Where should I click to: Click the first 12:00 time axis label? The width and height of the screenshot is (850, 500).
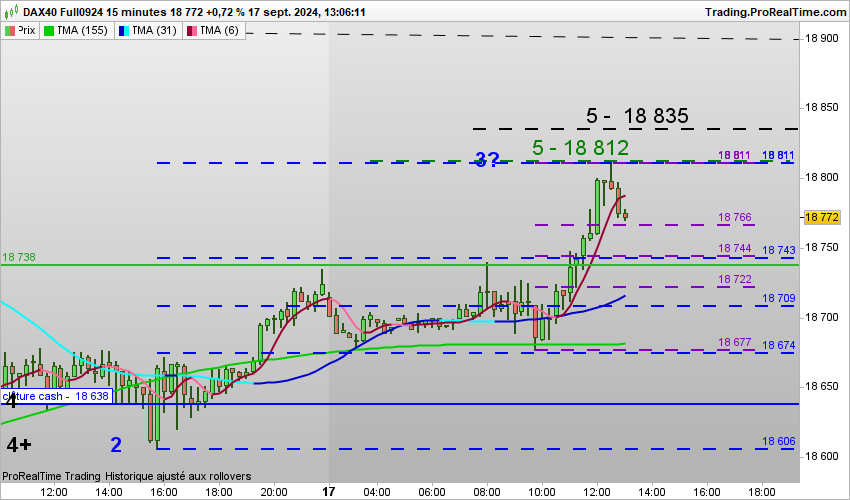(x=54, y=492)
